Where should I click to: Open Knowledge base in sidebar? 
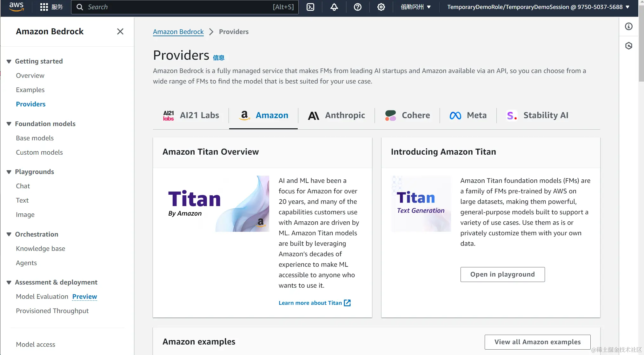tap(41, 249)
